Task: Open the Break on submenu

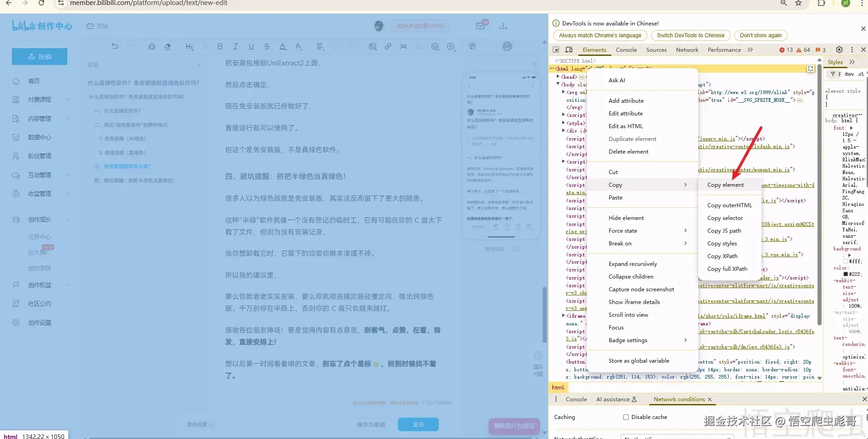Action: pyautogui.click(x=642, y=244)
